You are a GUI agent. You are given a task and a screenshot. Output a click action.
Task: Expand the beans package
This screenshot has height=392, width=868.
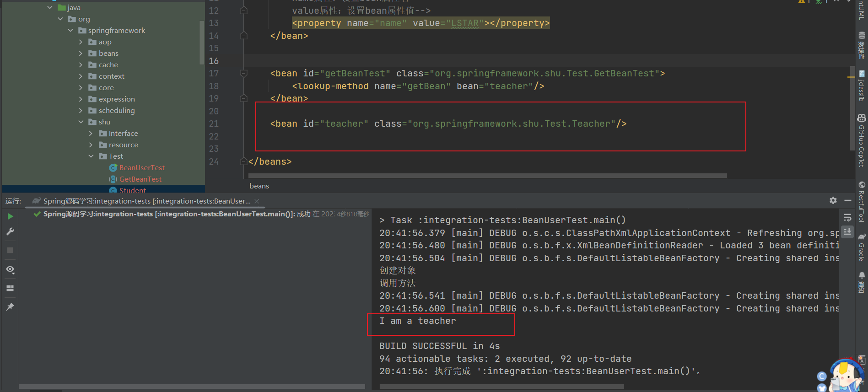[x=81, y=53]
